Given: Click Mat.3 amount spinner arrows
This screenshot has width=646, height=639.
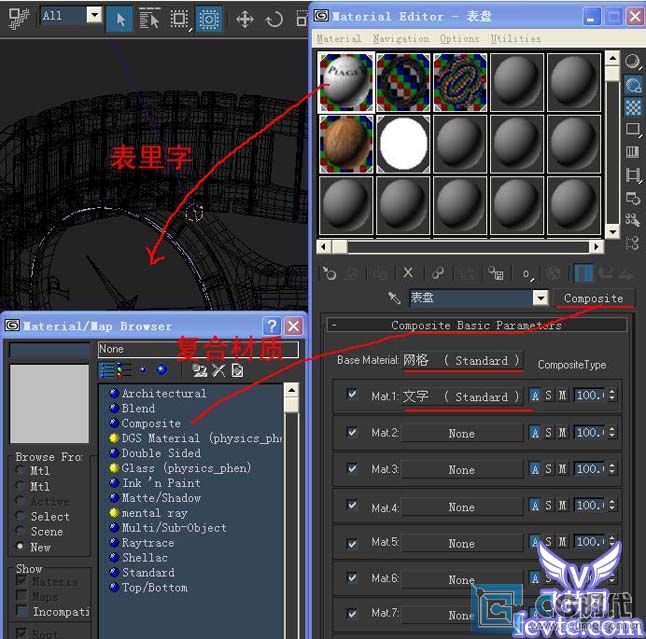Looking at the screenshot, I should coord(612,469).
